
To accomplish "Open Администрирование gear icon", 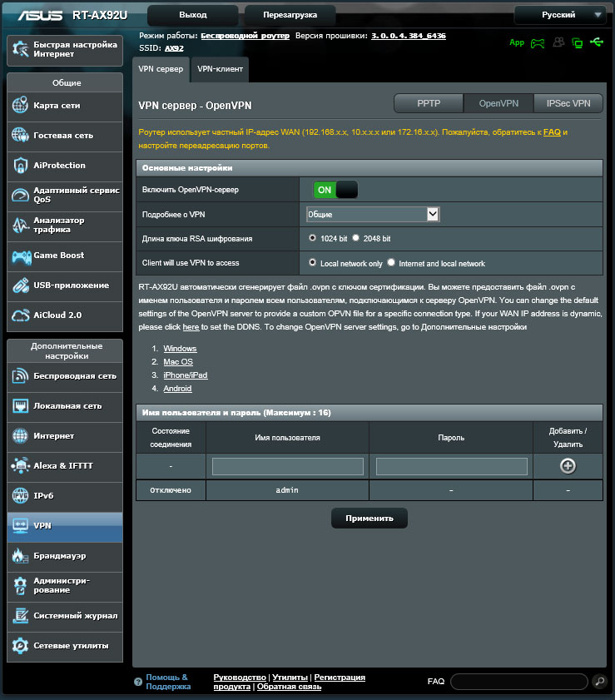I will (x=20, y=586).
